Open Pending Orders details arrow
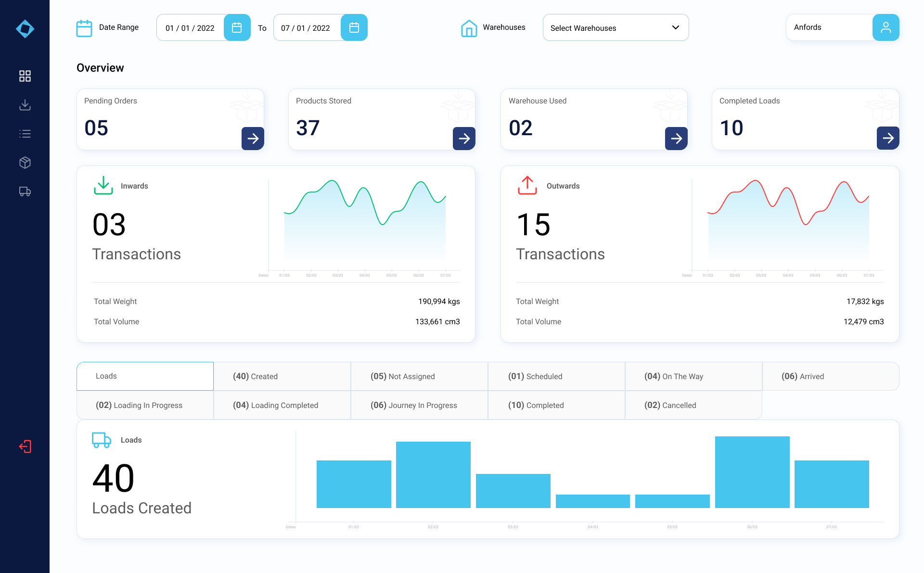The image size is (924, 573). 253,139
